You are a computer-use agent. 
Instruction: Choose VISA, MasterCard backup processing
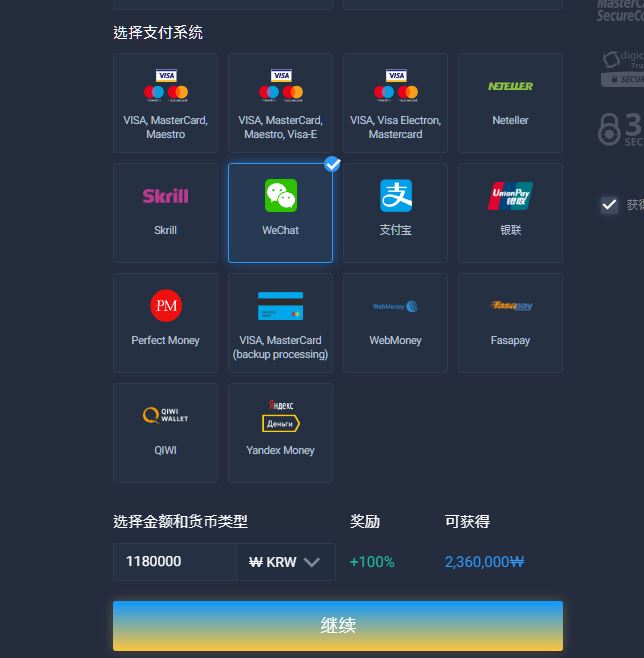coord(280,323)
